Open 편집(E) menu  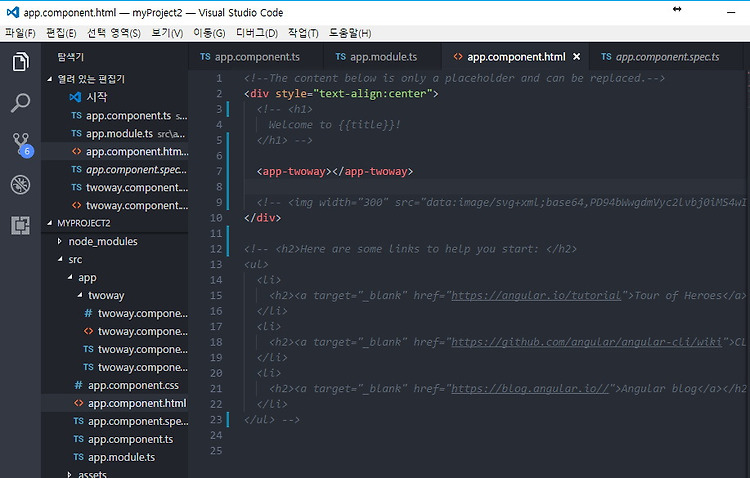(61, 33)
